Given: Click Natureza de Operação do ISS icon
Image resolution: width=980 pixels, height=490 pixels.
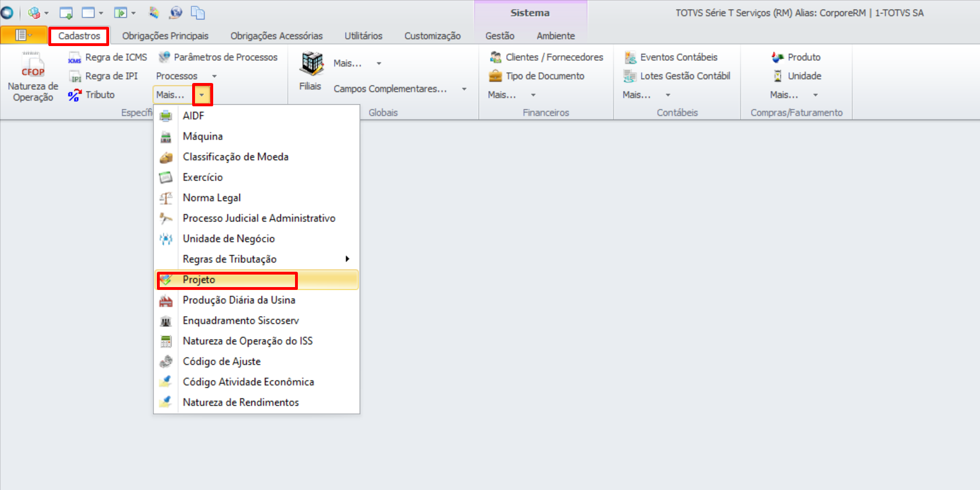Looking at the screenshot, I should pos(165,341).
